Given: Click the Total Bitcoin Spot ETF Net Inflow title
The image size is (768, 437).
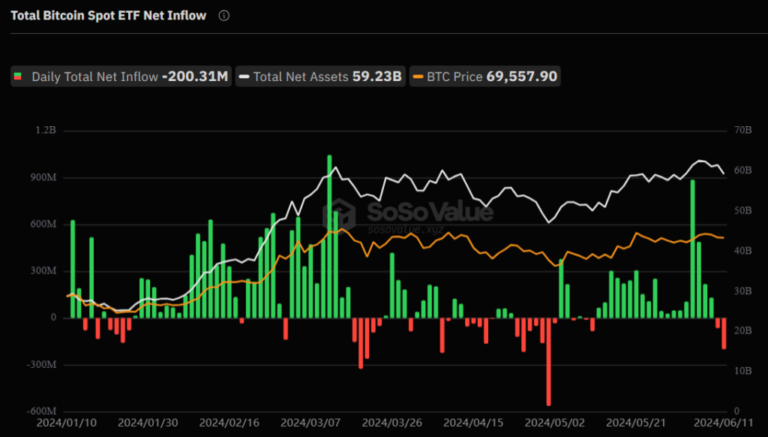Looking at the screenshot, I should pos(108,16).
